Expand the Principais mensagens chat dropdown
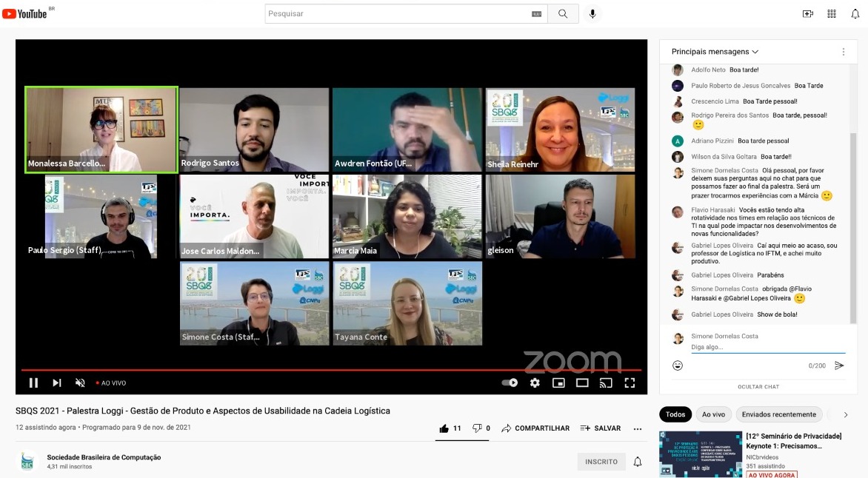The height and width of the screenshot is (478, 868). point(715,52)
